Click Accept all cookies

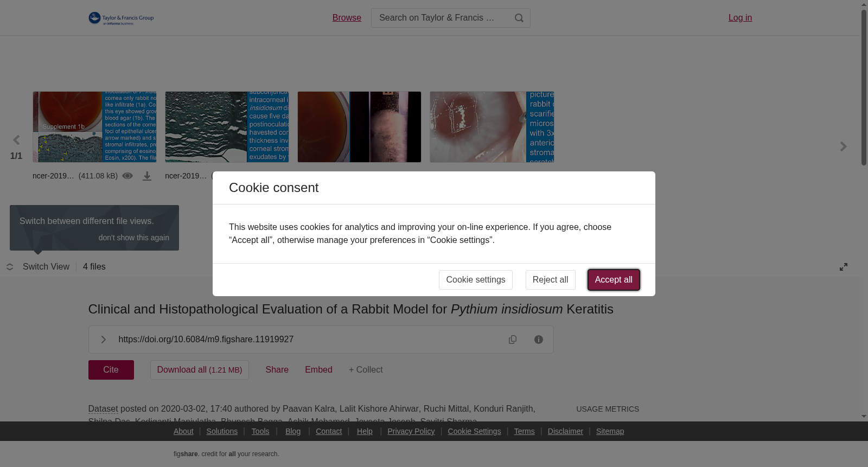[x=614, y=280]
